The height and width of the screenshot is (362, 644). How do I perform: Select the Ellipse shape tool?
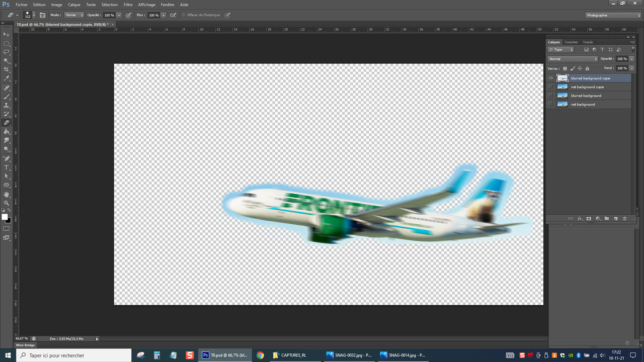[x=7, y=185]
